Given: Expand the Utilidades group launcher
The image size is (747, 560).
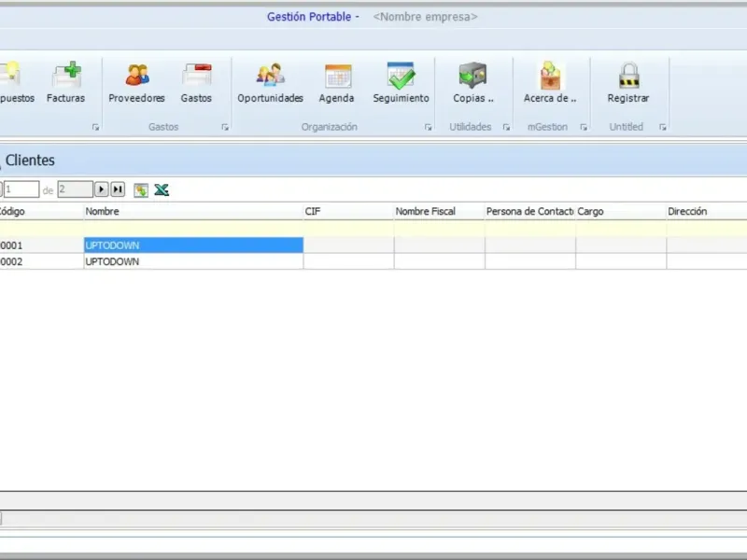Looking at the screenshot, I should (506, 127).
